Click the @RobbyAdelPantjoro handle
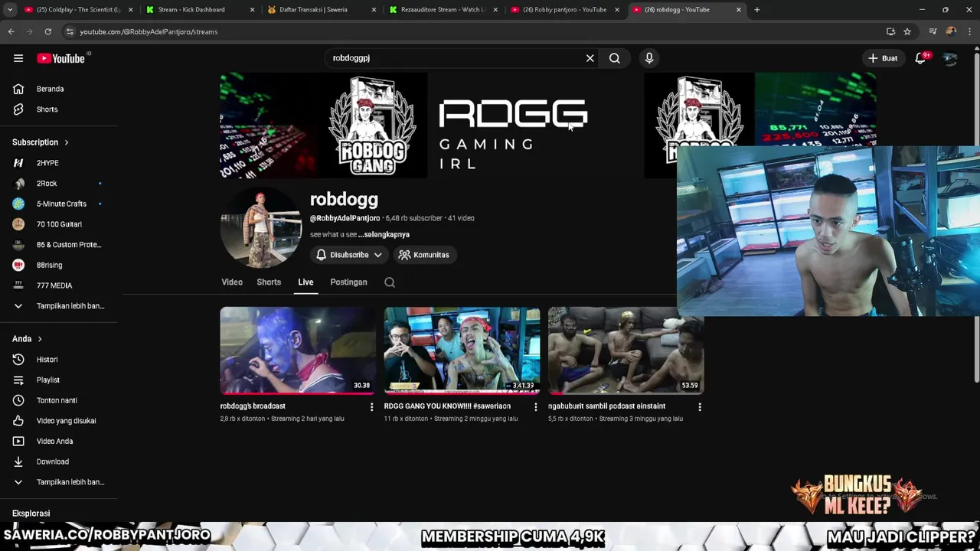980x551 pixels. click(x=345, y=218)
